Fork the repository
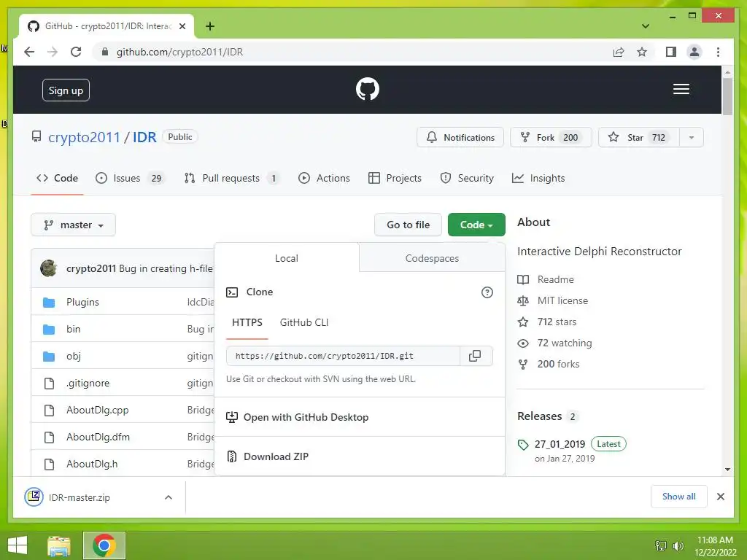The height and width of the screenshot is (560, 747). click(551, 138)
